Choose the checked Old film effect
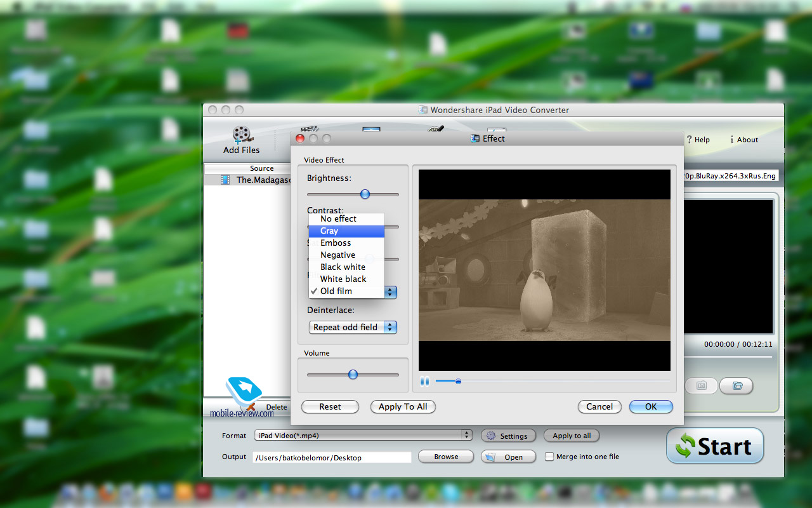Image resolution: width=812 pixels, height=508 pixels. (346, 291)
